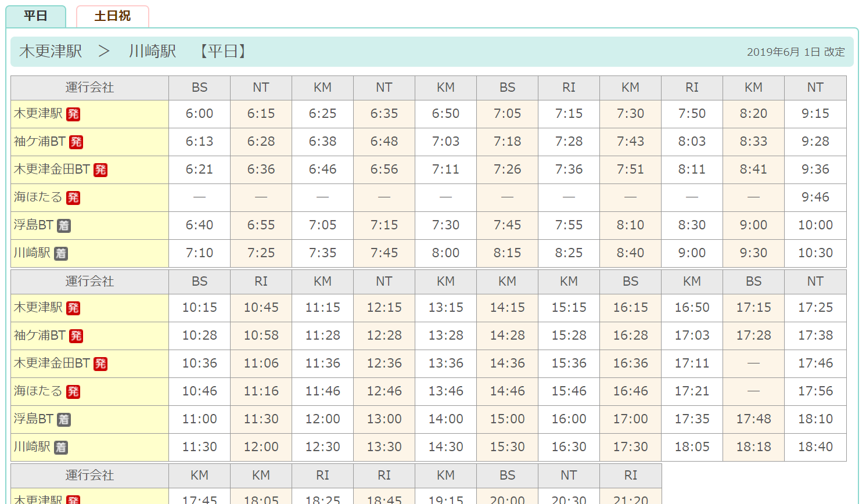The height and width of the screenshot is (504, 866).
Task: Select the 10:00 浮島BT arrival cell
Action: tap(815, 225)
